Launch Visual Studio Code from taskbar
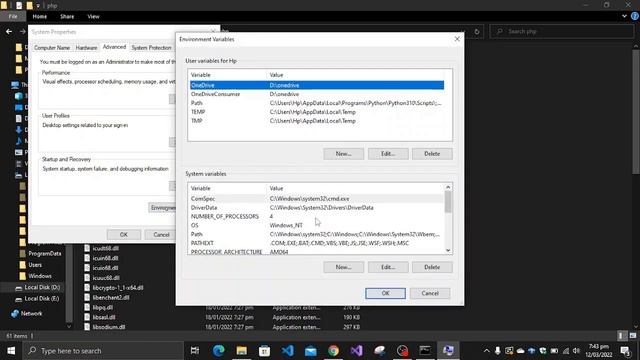 point(288,350)
